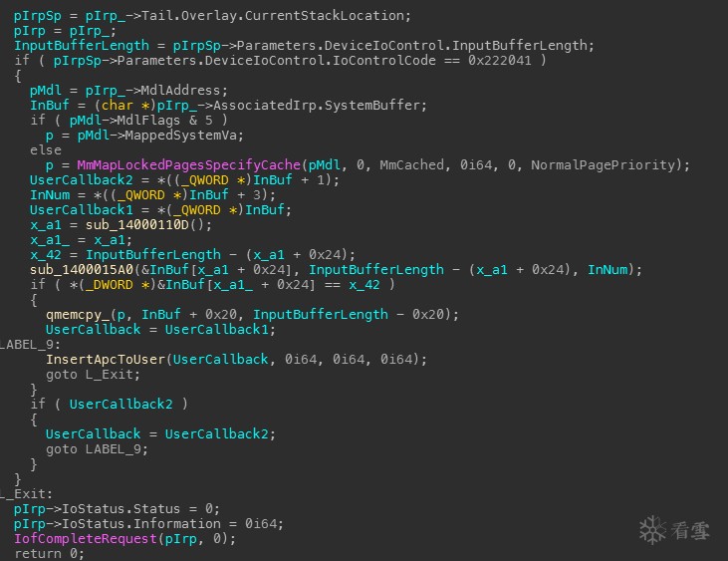Select the 0x222041 IoControlCode constant
Image resolution: width=728 pixels, height=561 pixels.
point(500,61)
